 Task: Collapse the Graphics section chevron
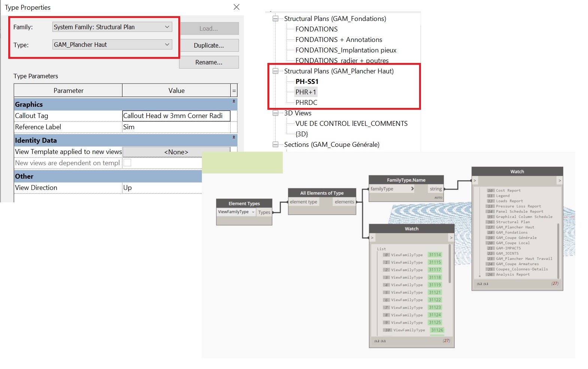click(234, 102)
